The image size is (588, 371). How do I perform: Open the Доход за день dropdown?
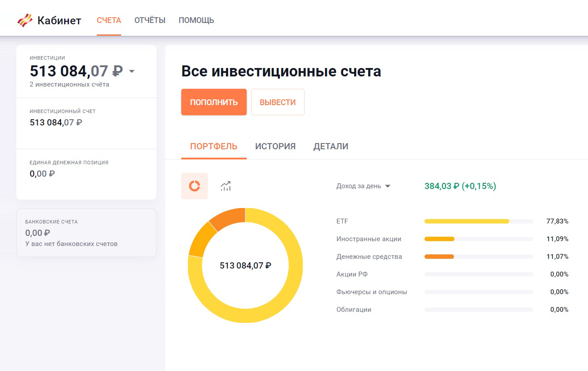(x=363, y=186)
